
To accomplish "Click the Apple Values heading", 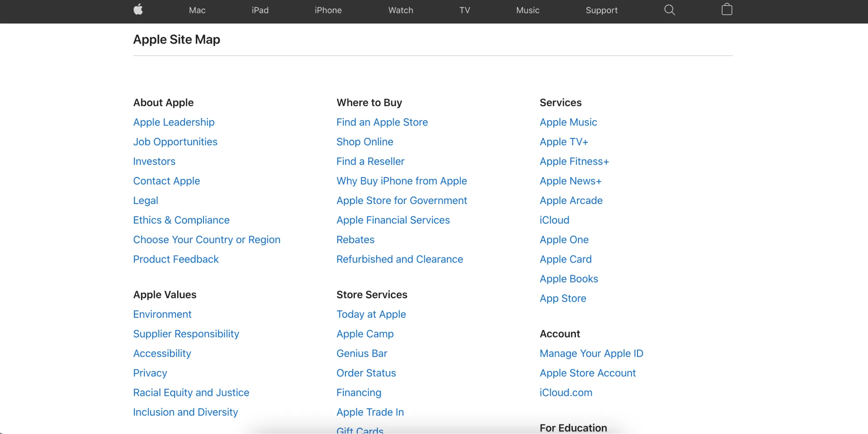I will point(165,295).
